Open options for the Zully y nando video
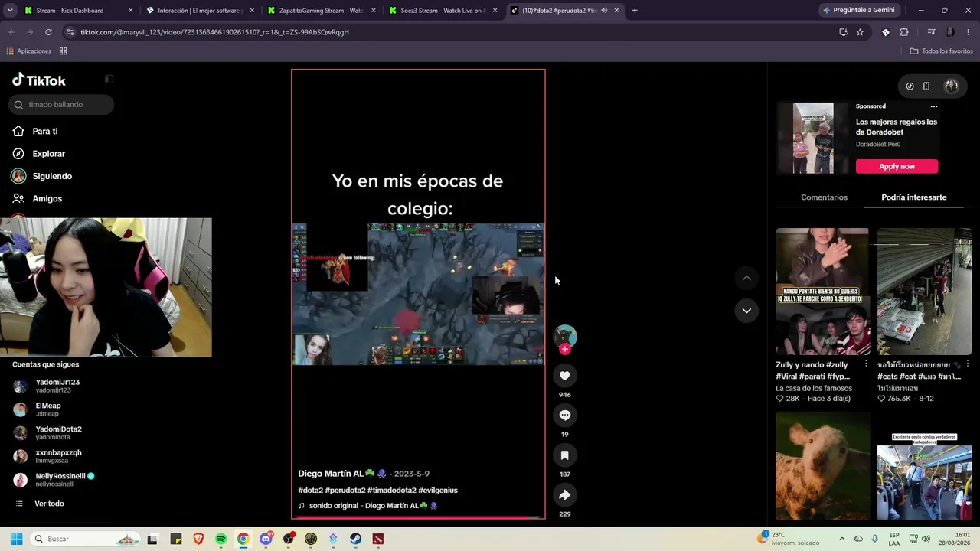The image size is (980, 551). coord(866,365)
